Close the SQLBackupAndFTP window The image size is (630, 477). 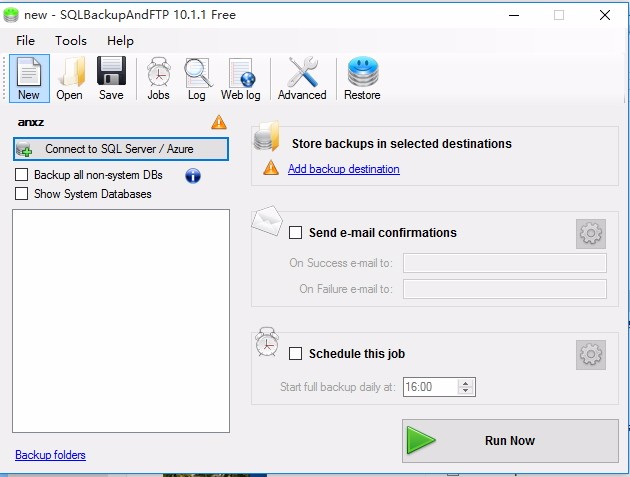605,15
